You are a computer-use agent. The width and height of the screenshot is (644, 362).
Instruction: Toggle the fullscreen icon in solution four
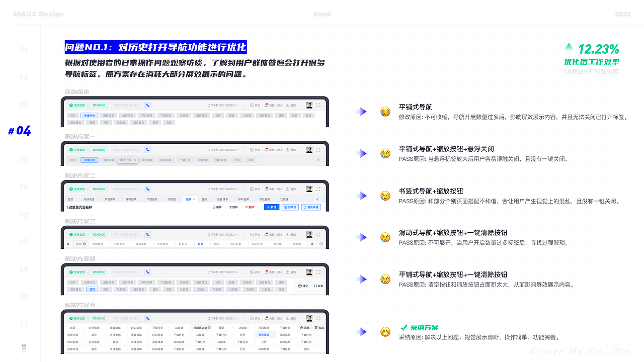318,272
